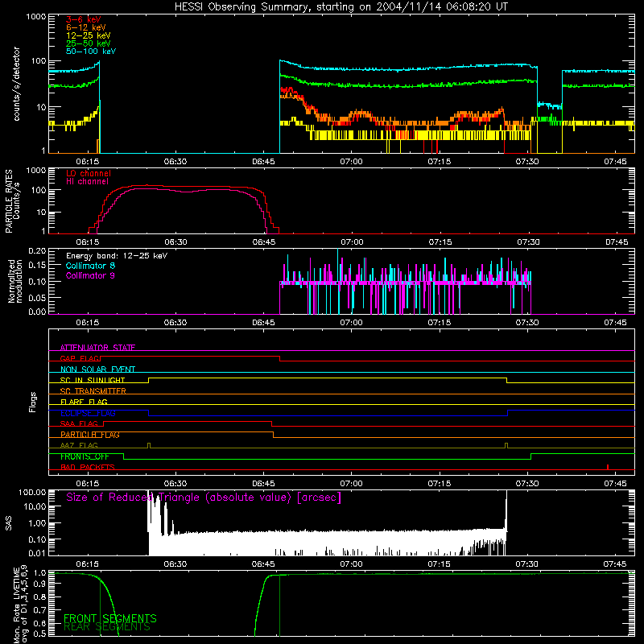This screenshot has height=644, width=644.
Task: Select the SAA_FLAG label
Action: click(79, 423)
